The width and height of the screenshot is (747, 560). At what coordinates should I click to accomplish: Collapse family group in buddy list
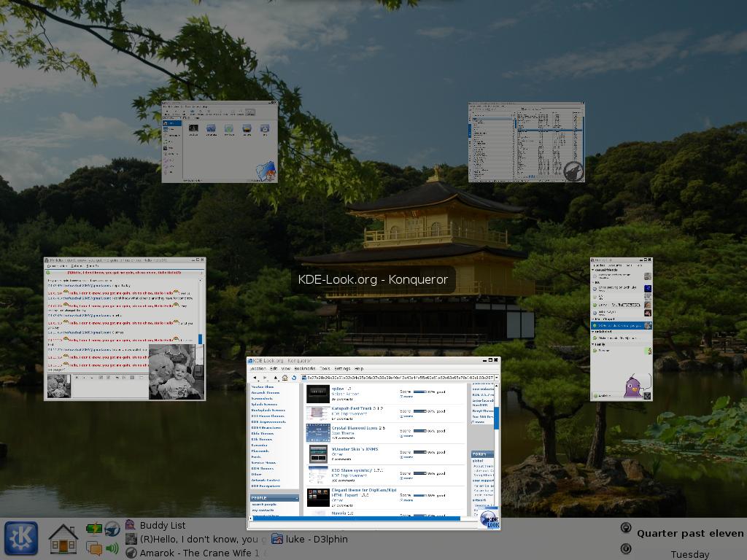(593, 344)
